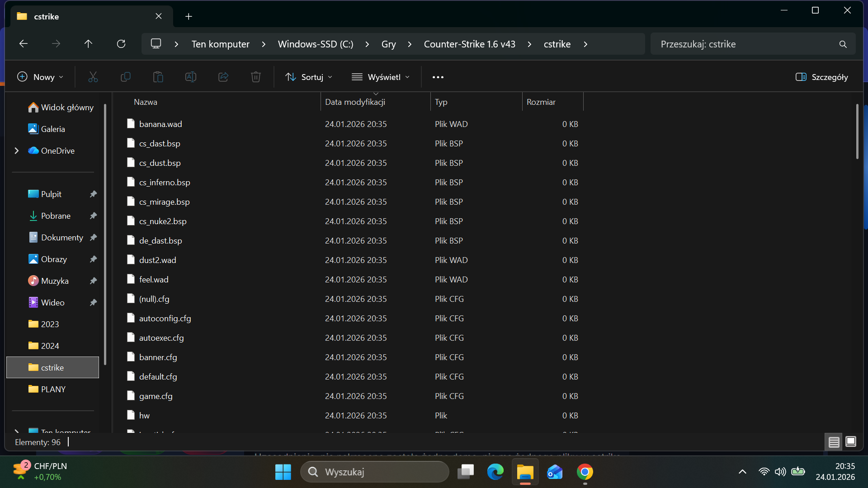Image resolution: width=868 pixels, height=488 pixels.
Task: Click the Share icon in toolbar
Action: coord(223,77)
